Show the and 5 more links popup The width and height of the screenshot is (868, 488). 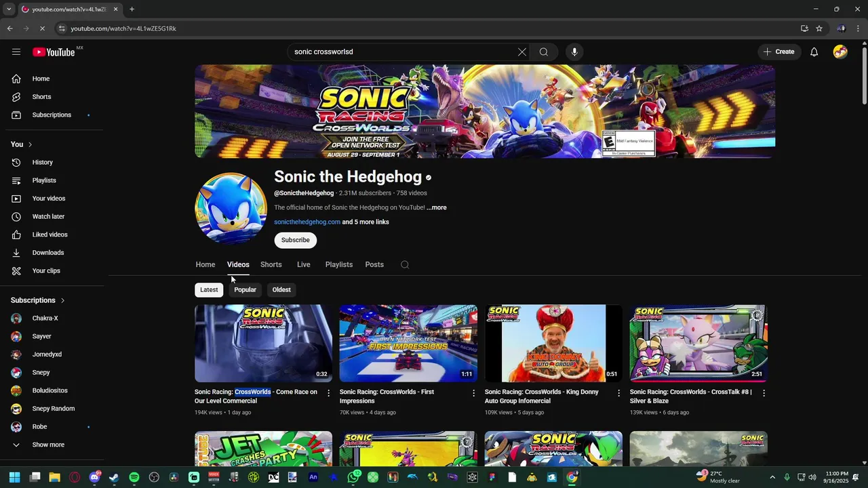coord(366,222)
